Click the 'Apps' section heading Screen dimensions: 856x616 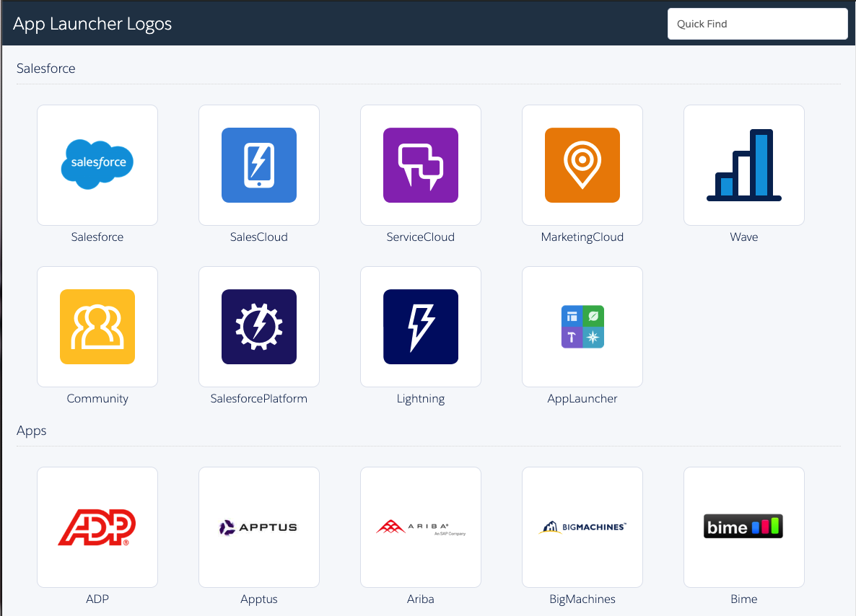click(31, 431)
